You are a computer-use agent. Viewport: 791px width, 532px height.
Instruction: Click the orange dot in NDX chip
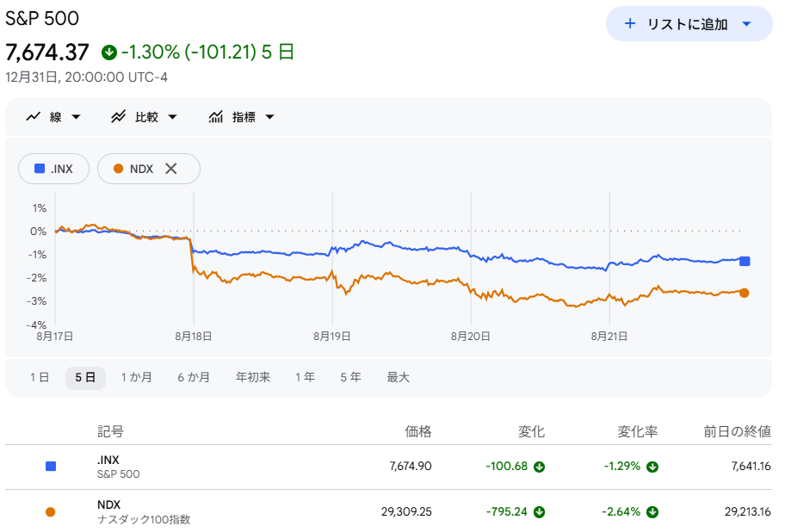click(119, 169)
